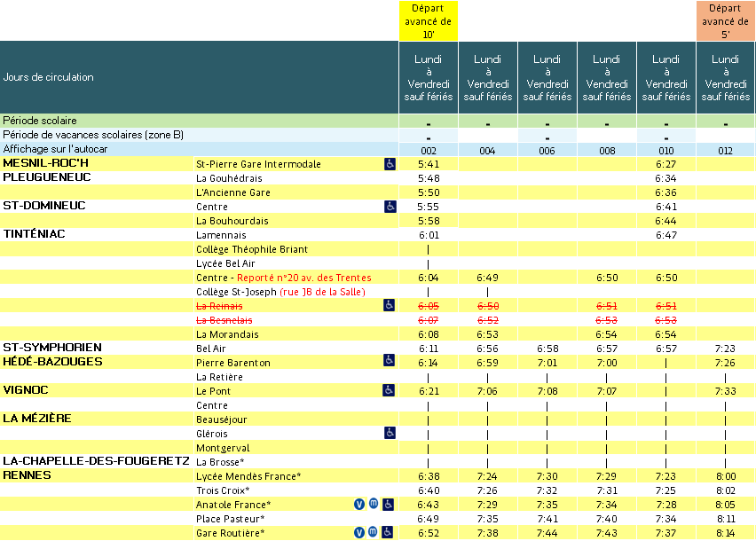Click the 'Trois Croix*' stop name

pyautogui.click(x=223, y=490)
